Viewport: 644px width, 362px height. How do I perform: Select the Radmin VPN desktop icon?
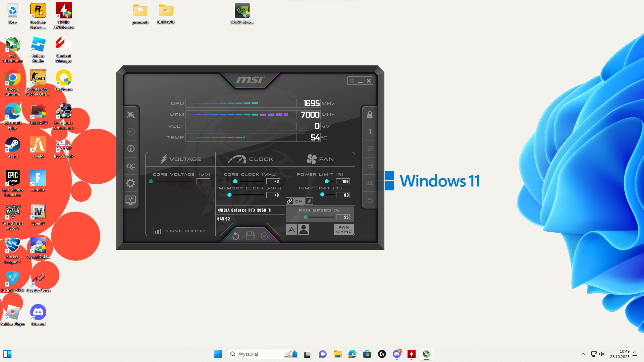point(12,282)
